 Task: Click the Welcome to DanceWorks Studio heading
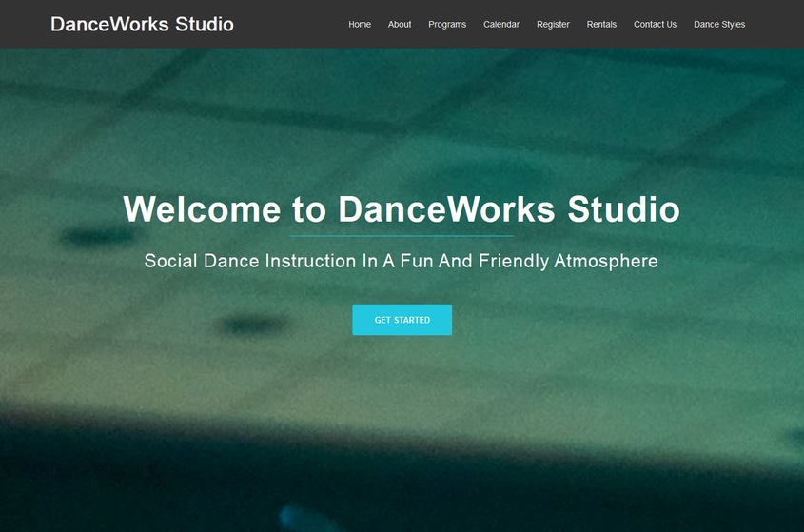point(402,208)
